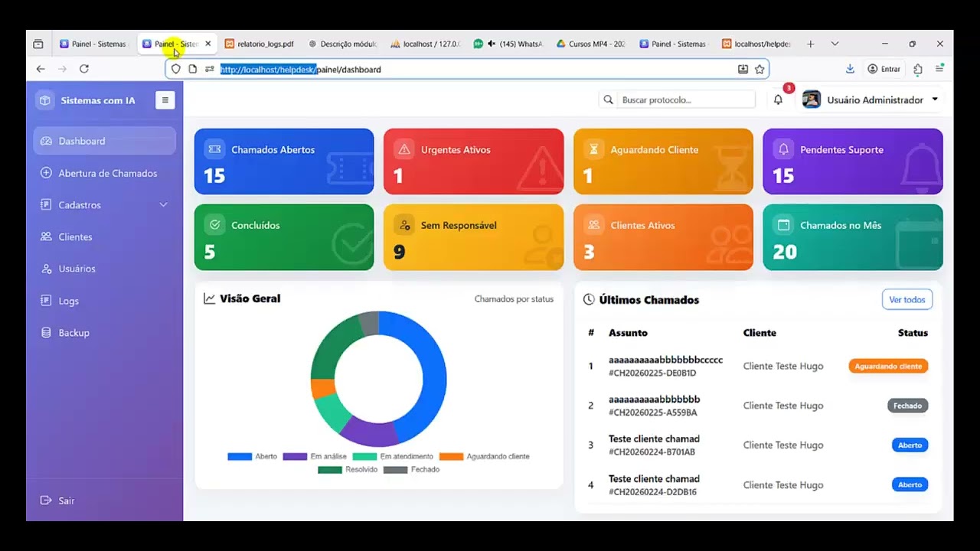Click the Chamados no Mês calendar icon

[783, 225]
